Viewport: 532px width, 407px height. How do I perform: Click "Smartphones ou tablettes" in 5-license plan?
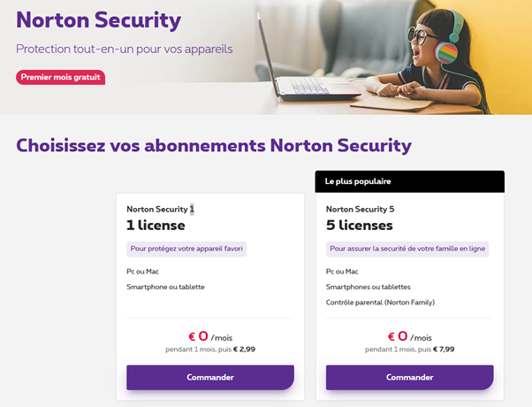pyautogui.click(x=368, y=287)
